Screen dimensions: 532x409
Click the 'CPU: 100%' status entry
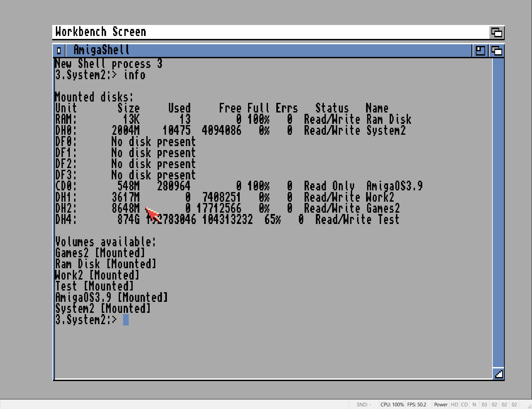[x=392, y=405]
